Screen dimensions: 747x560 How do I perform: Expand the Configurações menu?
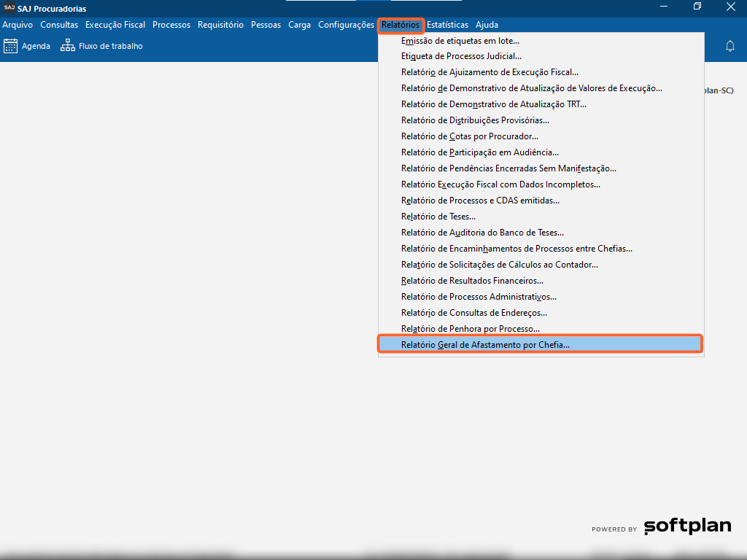click(x=346, y=25)
